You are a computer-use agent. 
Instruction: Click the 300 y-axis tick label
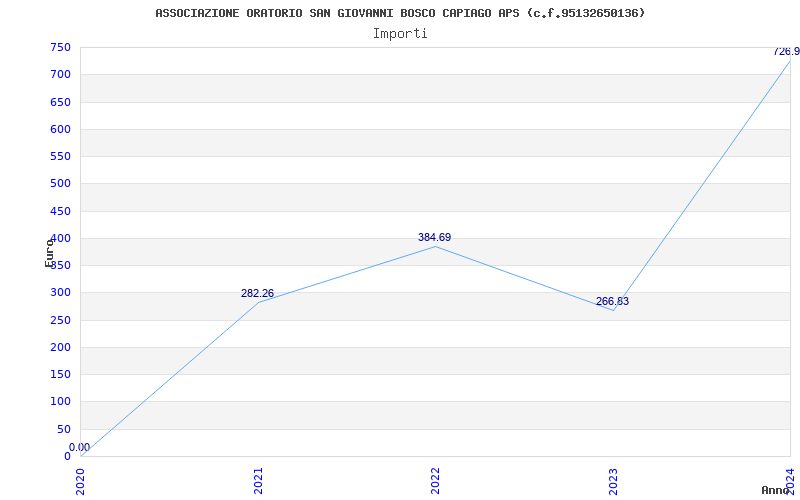pos(60,292)
